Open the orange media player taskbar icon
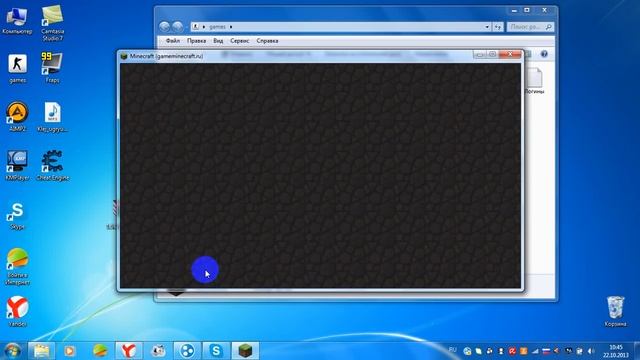Image resolution: width=640 pixels, height=360 pixels. 70,351
